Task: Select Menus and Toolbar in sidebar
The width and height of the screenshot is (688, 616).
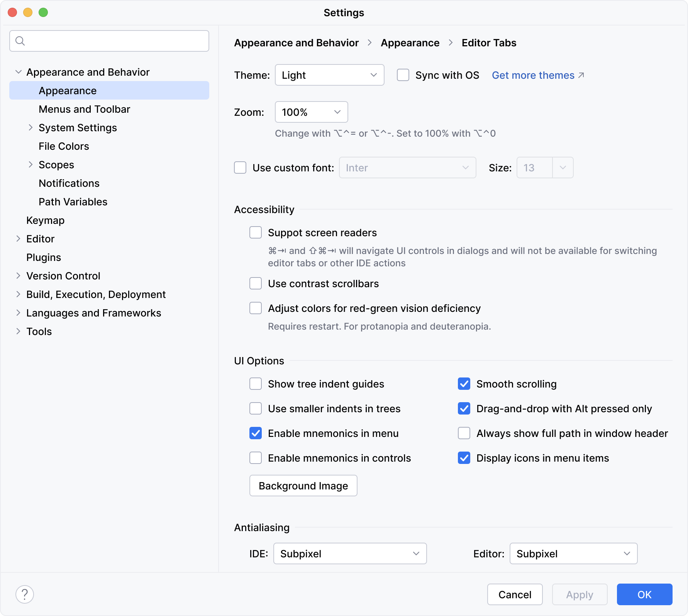Action: pos(84,109)
